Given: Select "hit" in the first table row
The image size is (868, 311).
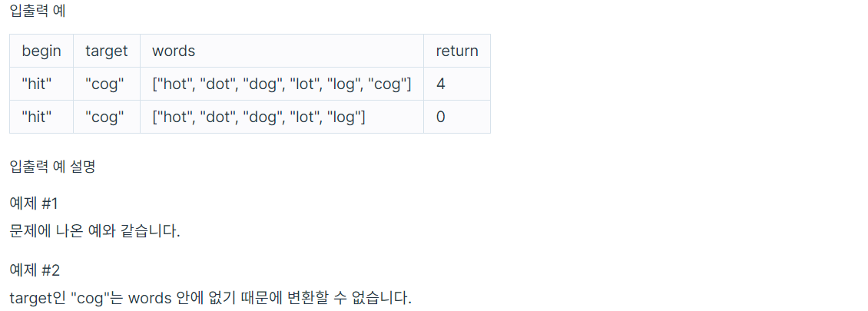Looking at the screenshot, I should coord(37,84).
